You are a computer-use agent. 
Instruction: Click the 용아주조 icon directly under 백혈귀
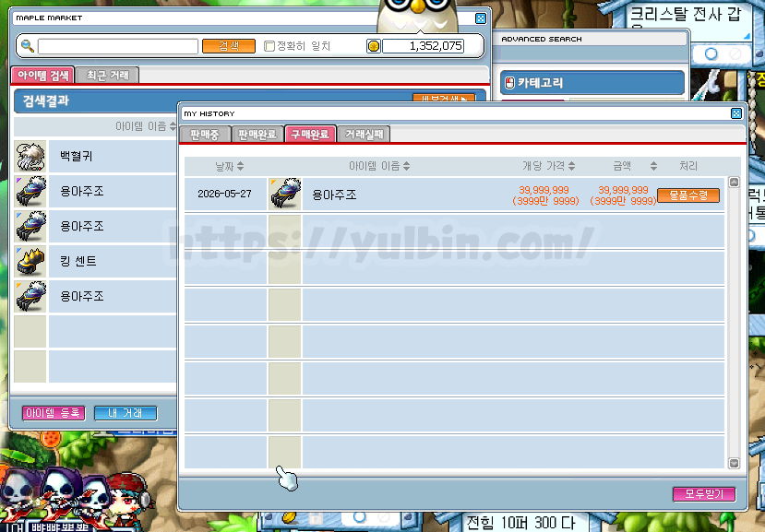[30, 191]
